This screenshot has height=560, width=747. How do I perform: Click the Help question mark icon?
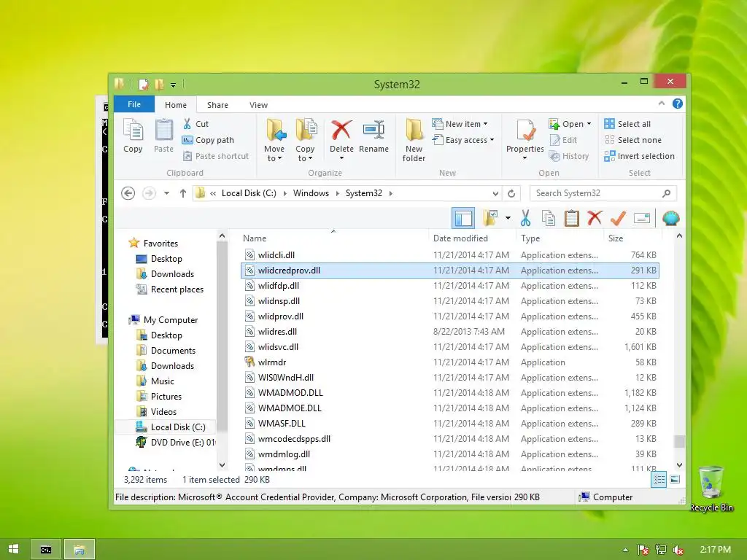click(x=678, y=104)
